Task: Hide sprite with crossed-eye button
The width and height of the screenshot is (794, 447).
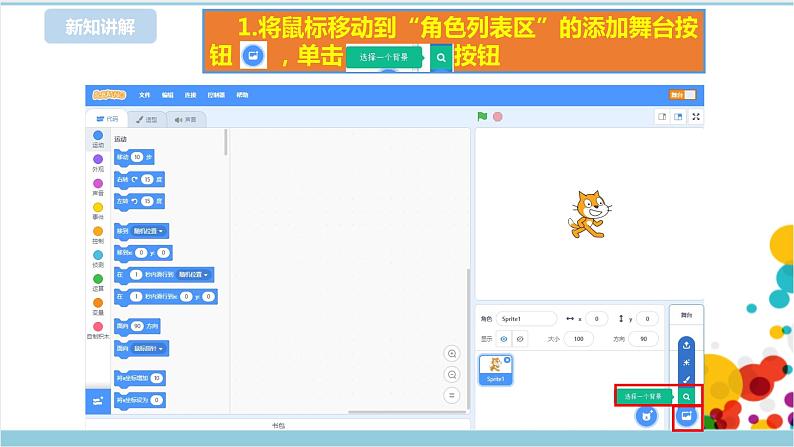Action: tap(520, 339)
